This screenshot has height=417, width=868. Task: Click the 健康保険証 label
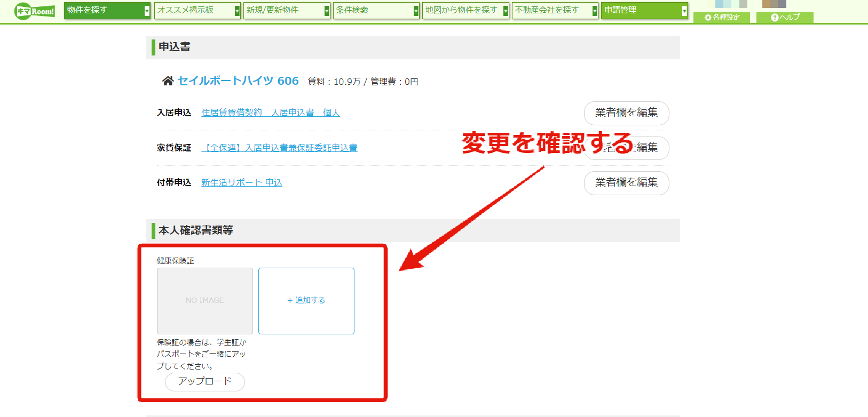point(175,261)
